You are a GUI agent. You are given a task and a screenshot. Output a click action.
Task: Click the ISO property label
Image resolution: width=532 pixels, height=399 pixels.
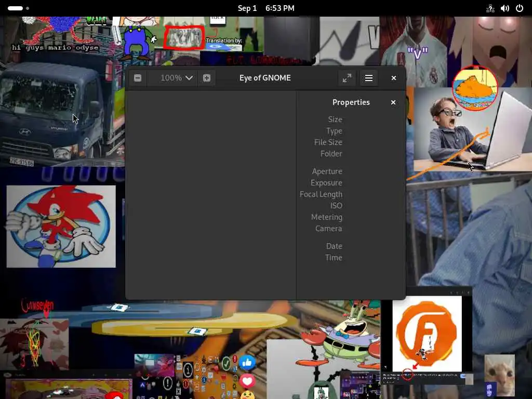336,206
